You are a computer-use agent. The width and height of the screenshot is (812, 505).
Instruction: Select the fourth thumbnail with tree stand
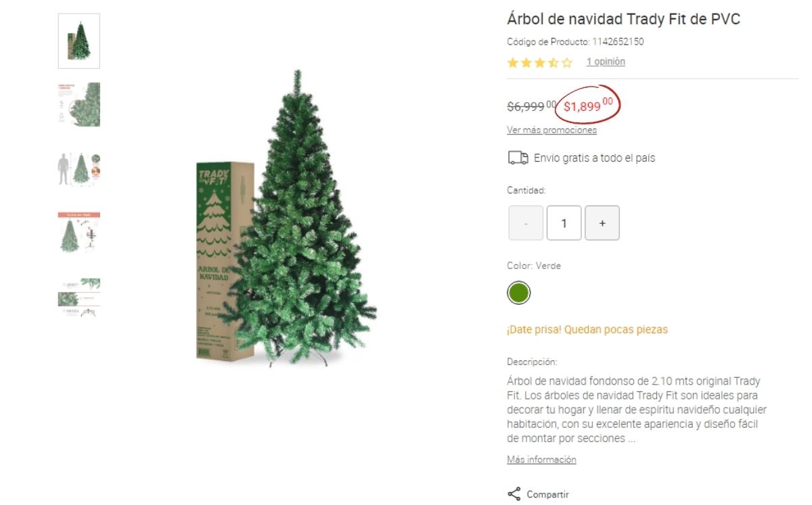coord(79,232)
